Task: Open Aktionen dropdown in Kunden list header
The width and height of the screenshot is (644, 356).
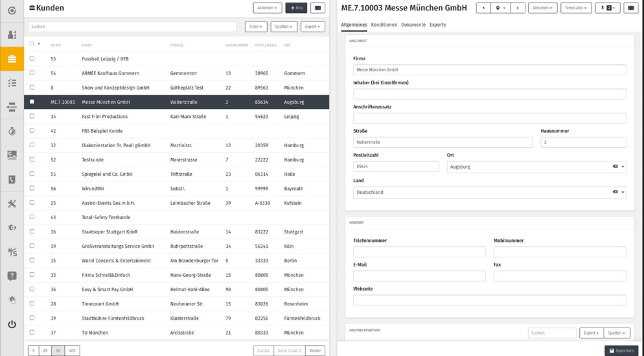Action: tap(268, 8)
